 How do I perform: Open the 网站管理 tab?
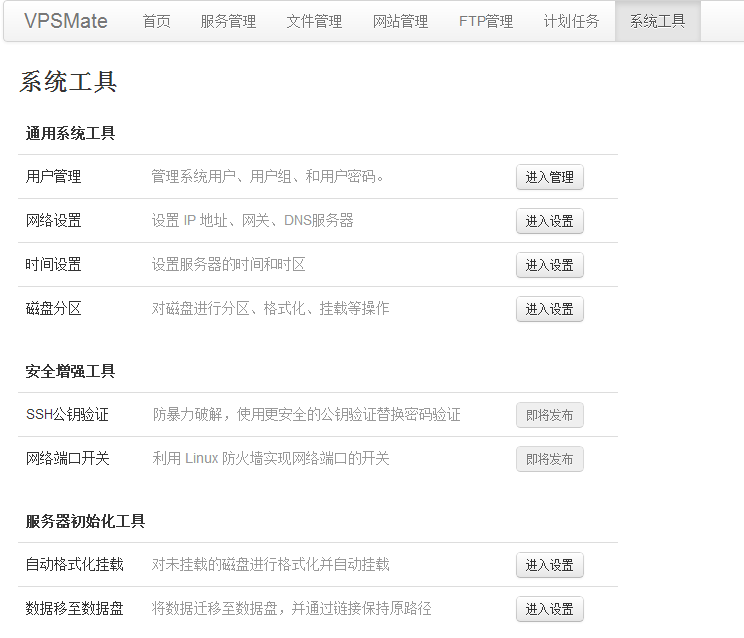pos(400,21)
